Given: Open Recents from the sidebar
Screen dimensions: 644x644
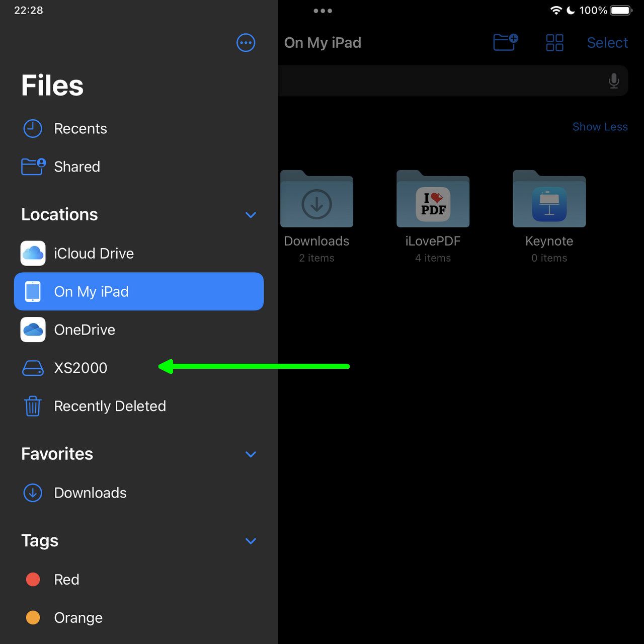Looking at the screenshot, I should point(139,129).
